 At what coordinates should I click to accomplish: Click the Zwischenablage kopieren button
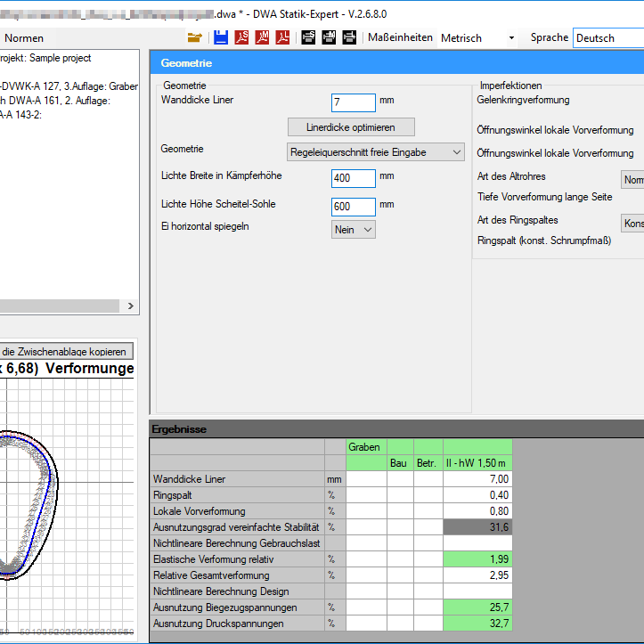[x=65, y=352]
